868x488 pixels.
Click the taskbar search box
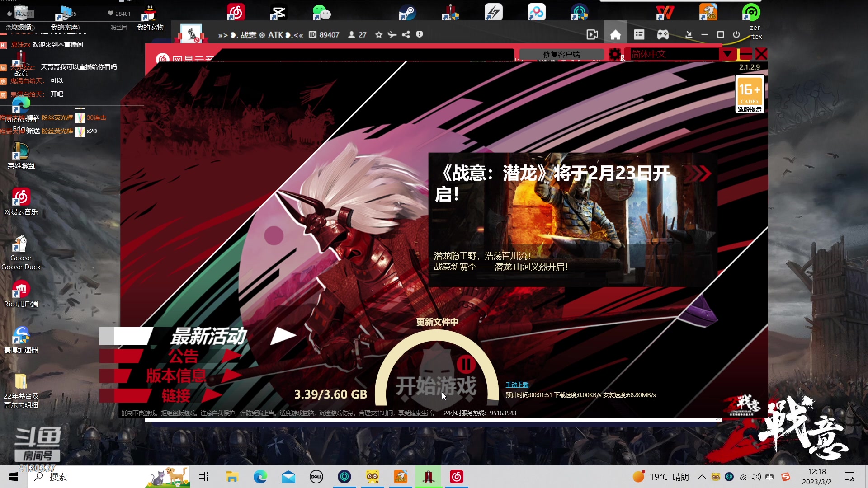pyautogui.click(x=108, y=477)
